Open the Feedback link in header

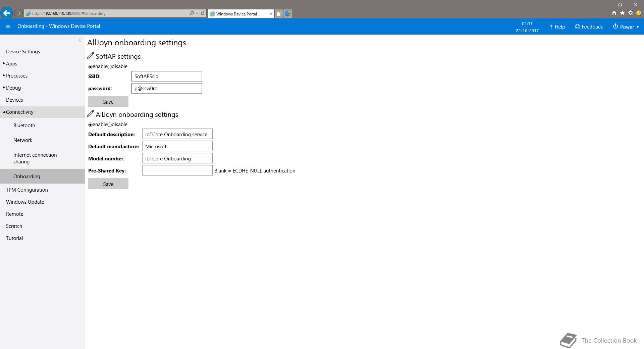click(589, 27)
